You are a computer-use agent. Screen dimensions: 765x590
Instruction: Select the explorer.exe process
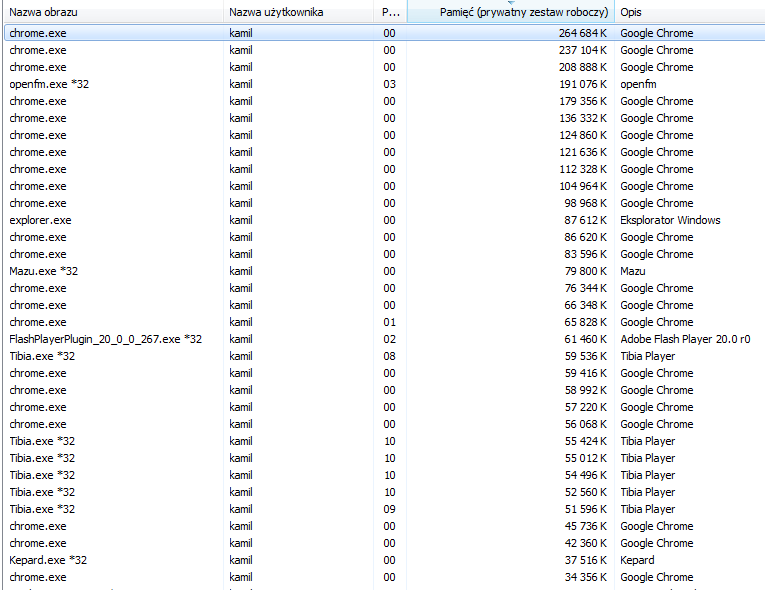40,220
